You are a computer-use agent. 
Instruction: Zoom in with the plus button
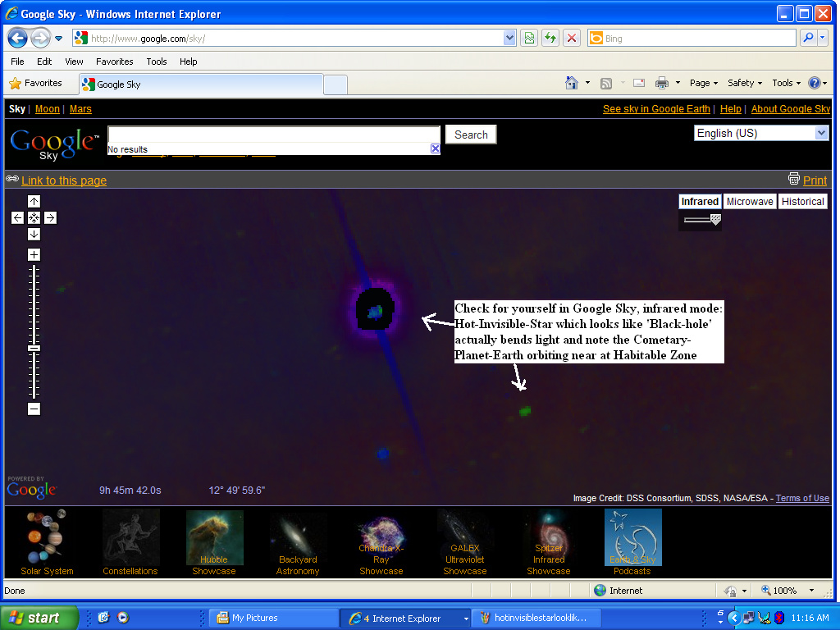pos(34,254)
